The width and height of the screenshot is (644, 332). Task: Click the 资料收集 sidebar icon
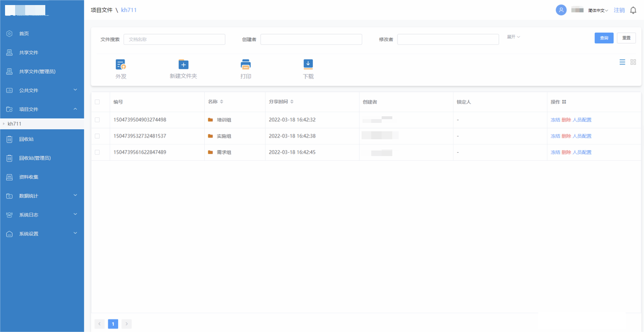(9, 177)
